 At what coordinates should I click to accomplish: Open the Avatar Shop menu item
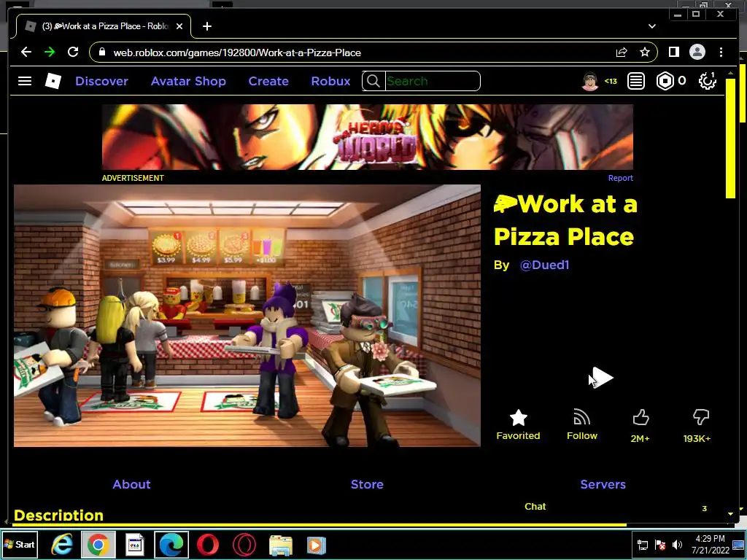pyautogui.click(x=188, y=81)
